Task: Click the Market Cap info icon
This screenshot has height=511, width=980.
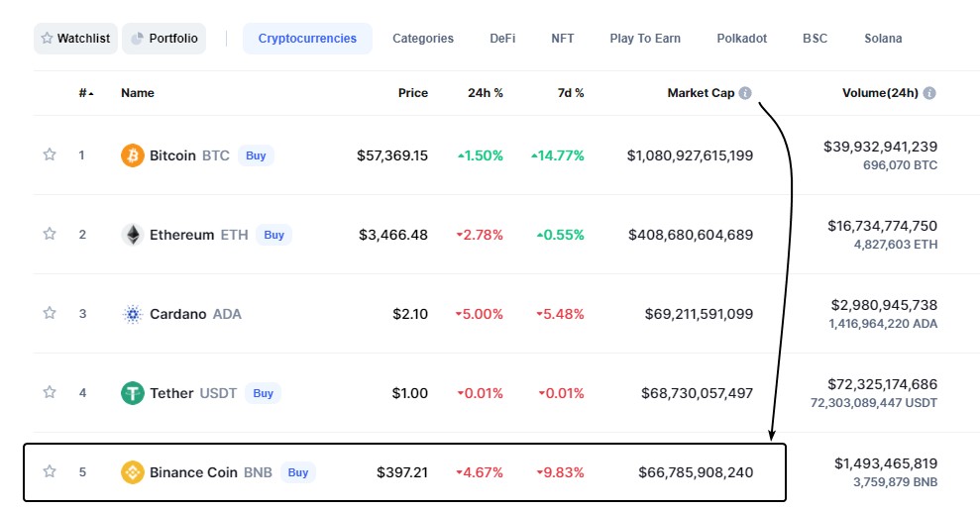Action: click(x=745, y=93)
